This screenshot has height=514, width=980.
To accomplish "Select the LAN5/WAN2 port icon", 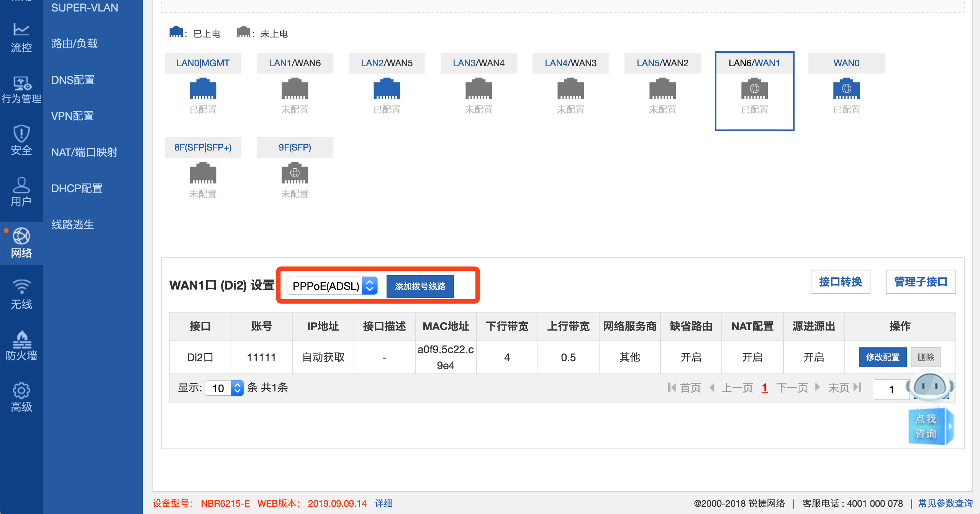I will tap(663, 89).
